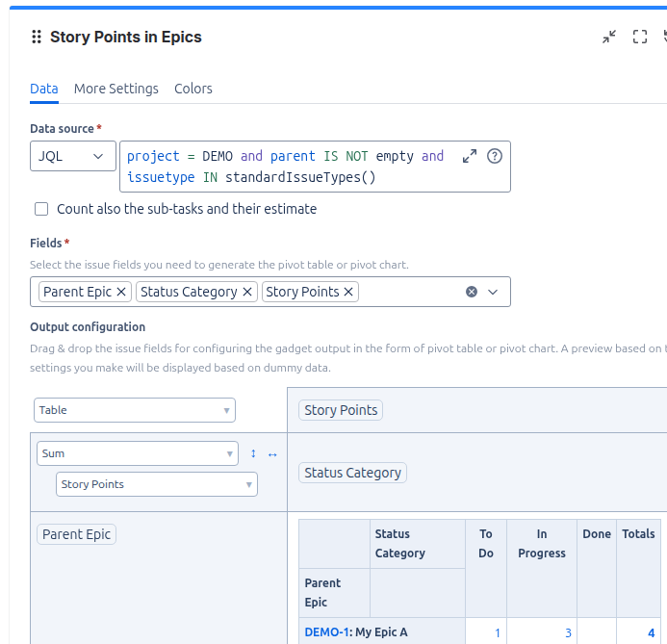
Task: Open the Fields selection dropdown
Action: (493, 292)
